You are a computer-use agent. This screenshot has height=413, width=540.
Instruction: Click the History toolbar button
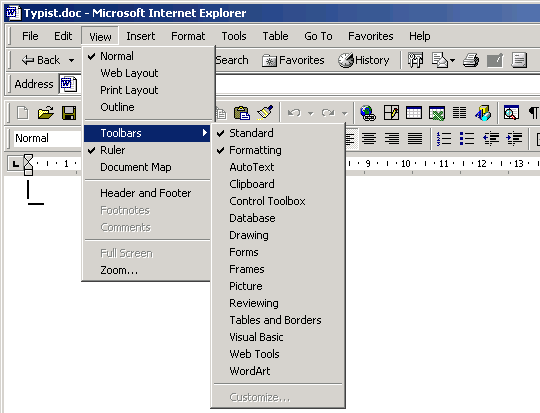pos(364,60)
